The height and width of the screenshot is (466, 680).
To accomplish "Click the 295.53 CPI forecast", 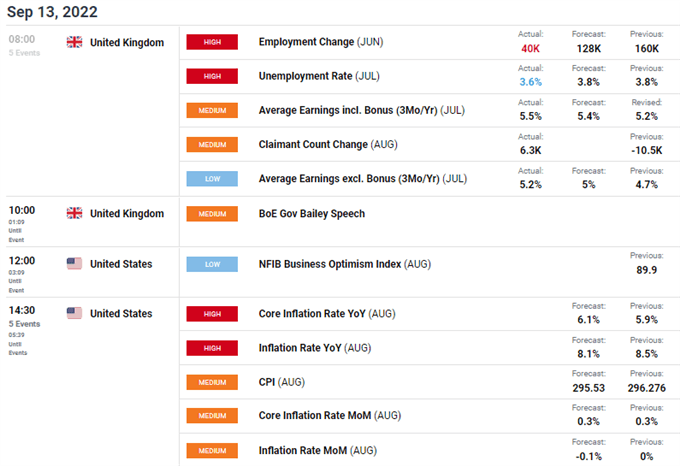I will [x=588, y=388].
